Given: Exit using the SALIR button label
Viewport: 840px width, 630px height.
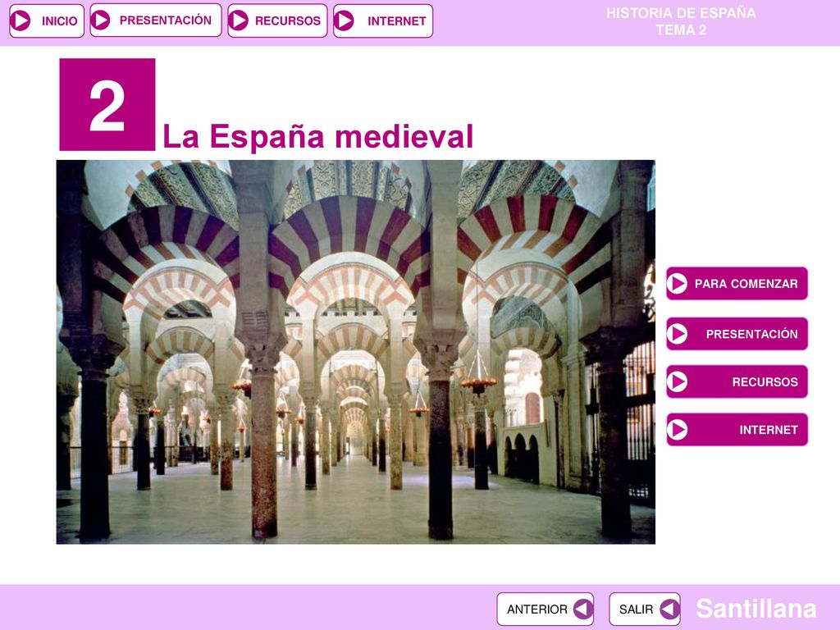Looking at the screenshot, I should pyautogui.click(x=636, y=609).
